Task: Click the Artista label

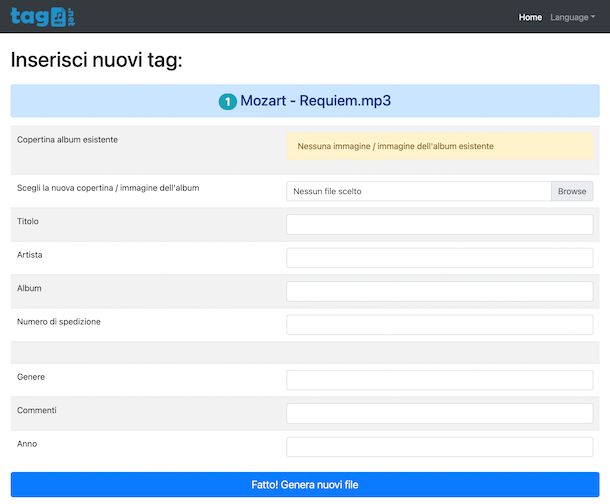Action: click(x=30, y=255)
